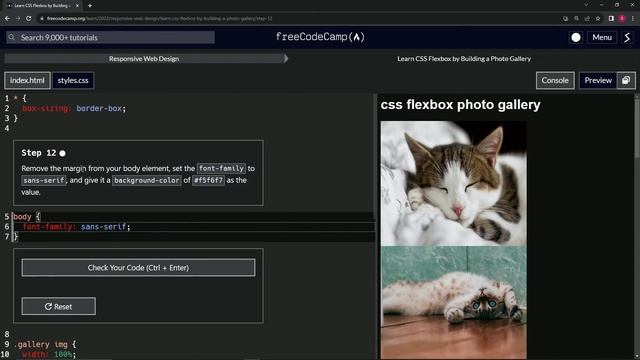This screenshot has height=360, width=640.
Task: Click the 'body {' line in editor
Action: [x=27, y=217]
